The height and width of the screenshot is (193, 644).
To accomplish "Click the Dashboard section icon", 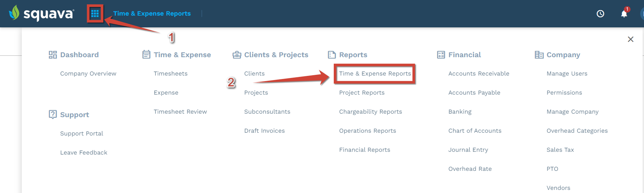I will 53,55.
